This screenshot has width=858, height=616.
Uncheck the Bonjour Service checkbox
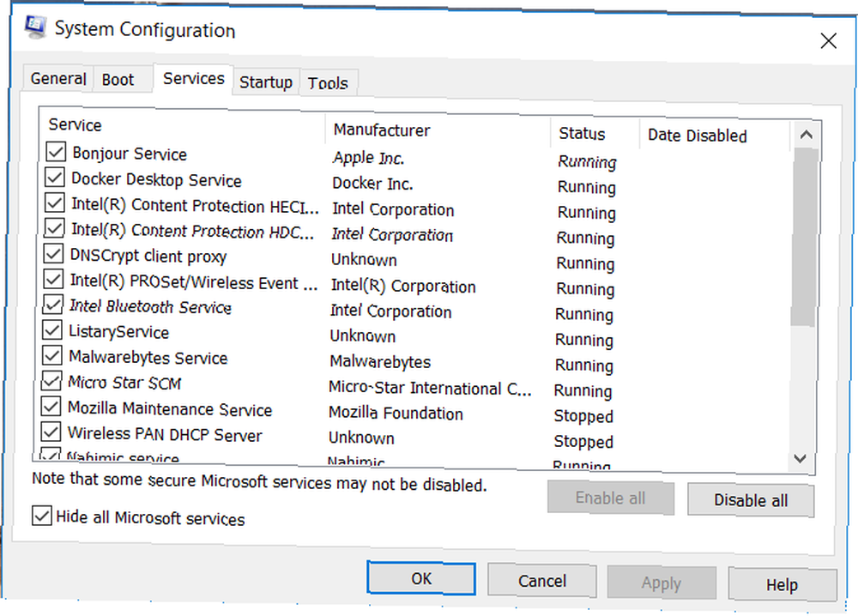pyautogui.click(x=56, y=152)
